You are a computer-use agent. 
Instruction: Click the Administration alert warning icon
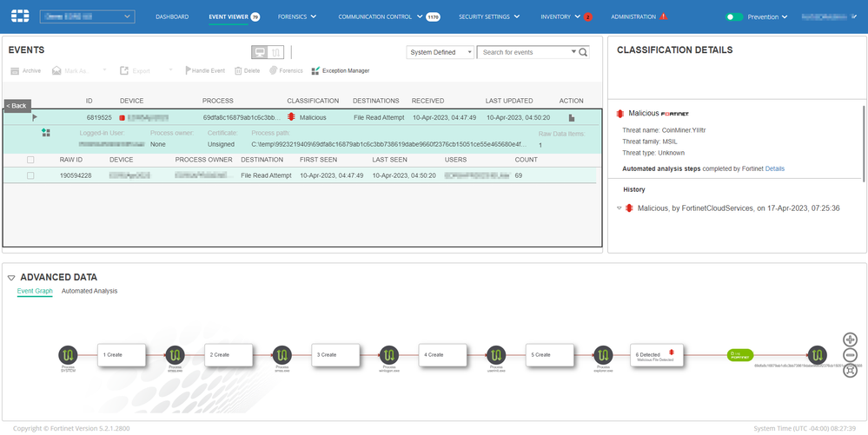click(x=664, y=17)
